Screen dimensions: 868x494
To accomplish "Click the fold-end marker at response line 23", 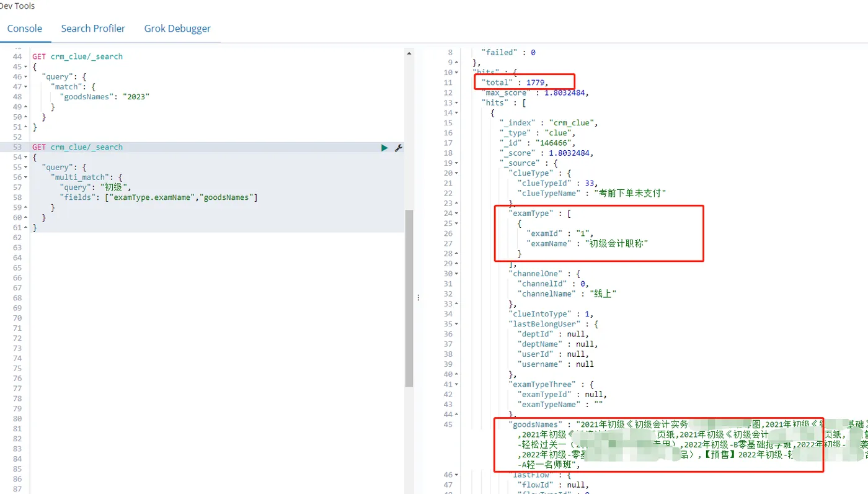I will 457,204.
